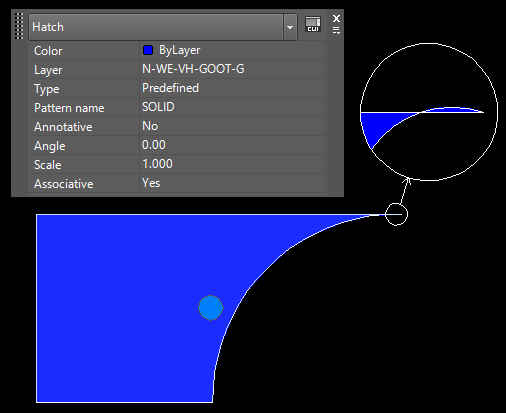Expand the Hatch object type dropdown
Image resolution: width=506 pixels, height=413 pixels.
coord(290,27)
